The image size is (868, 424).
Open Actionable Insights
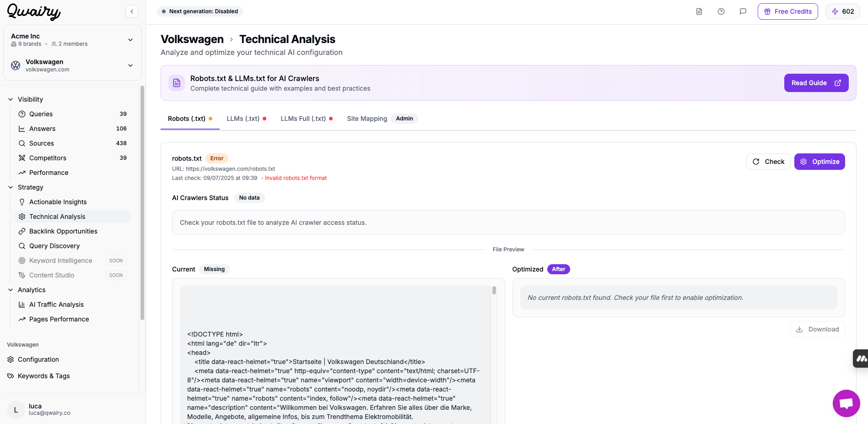coord(72,202)
